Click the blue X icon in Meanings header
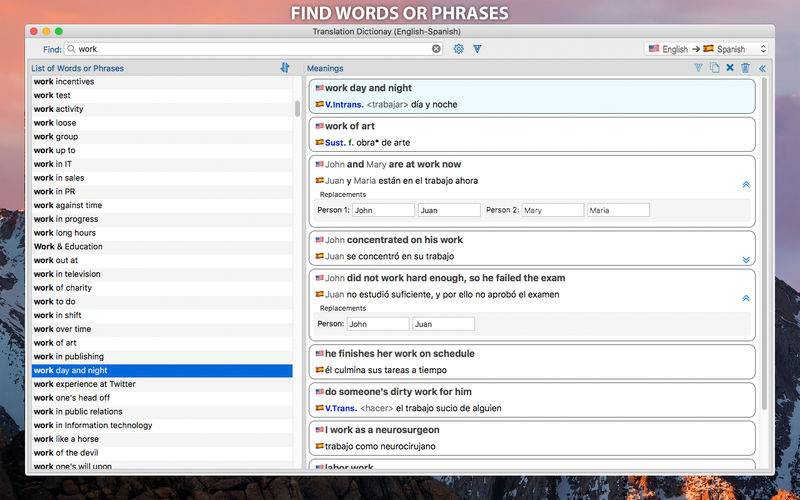Screen dimensions: 800x500 click(x=730, y=68)
